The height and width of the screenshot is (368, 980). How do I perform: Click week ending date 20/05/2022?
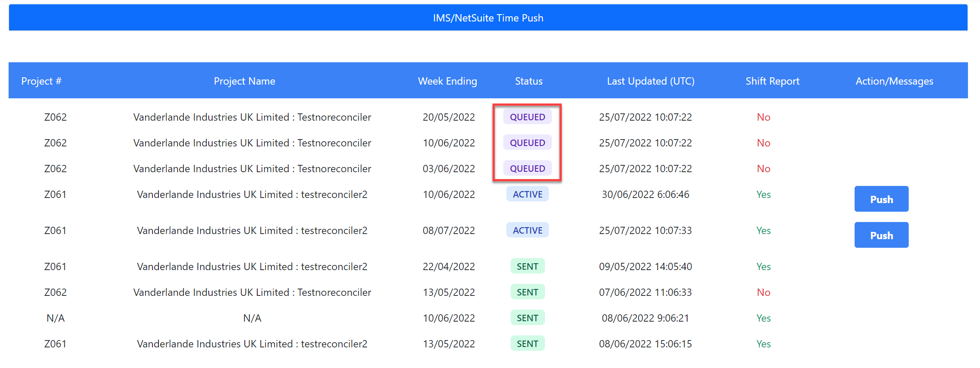click(449, 117)
